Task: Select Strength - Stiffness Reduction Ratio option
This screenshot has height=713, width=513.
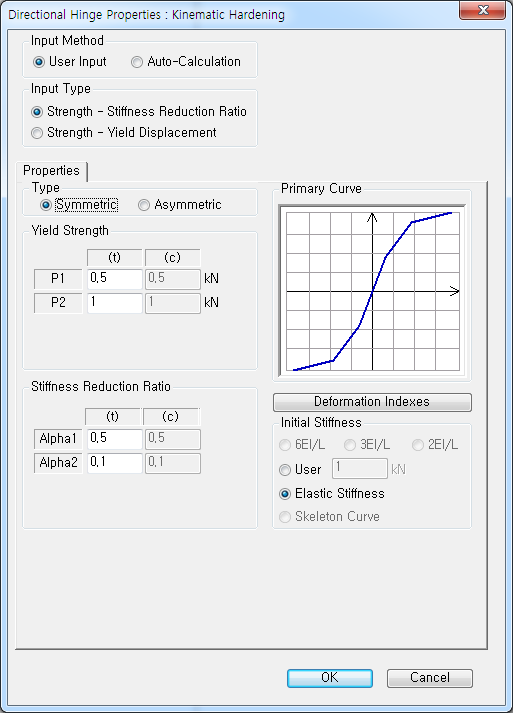Action: (139, 111)
